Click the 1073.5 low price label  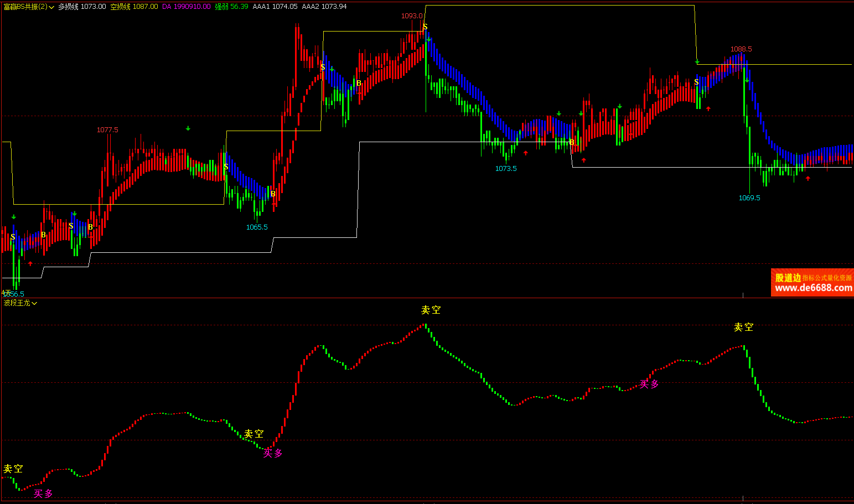(x=506, y=169)
